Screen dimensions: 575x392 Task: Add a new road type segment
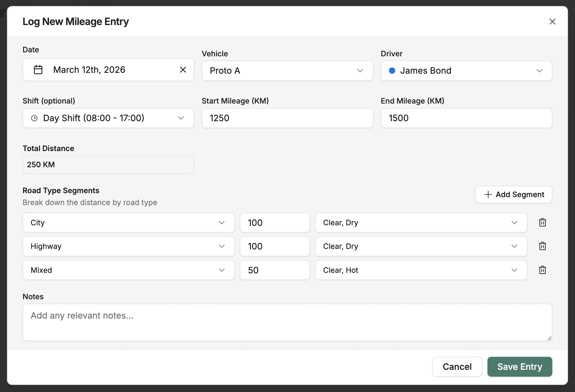click(x=514, y=195)
